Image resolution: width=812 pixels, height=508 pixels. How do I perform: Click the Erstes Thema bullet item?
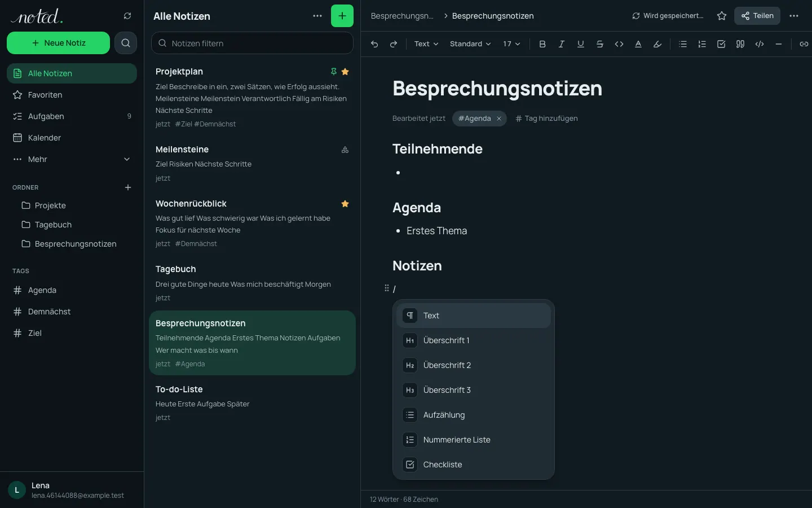(x=436, y=231)
